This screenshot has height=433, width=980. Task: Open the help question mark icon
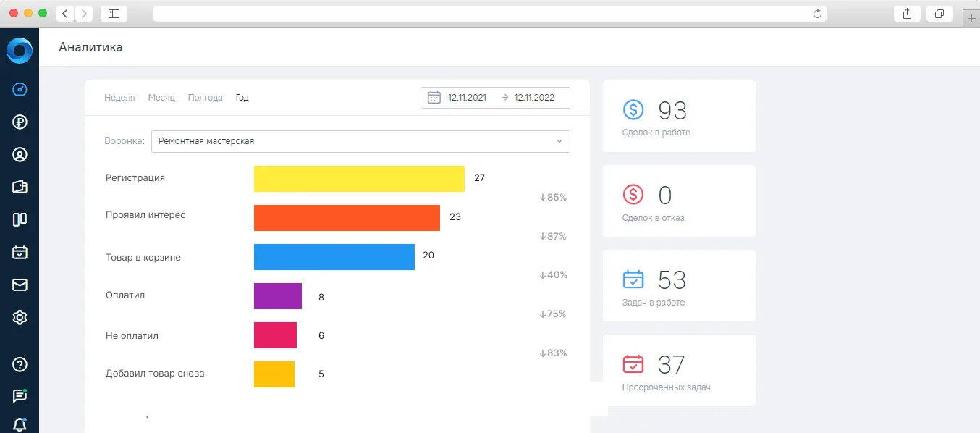(20, 364)
